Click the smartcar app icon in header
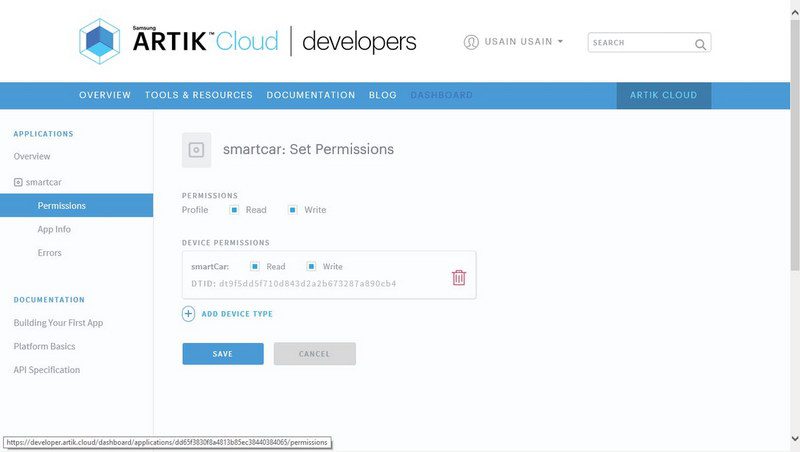800x452 pixels. [x=197, y=149]
